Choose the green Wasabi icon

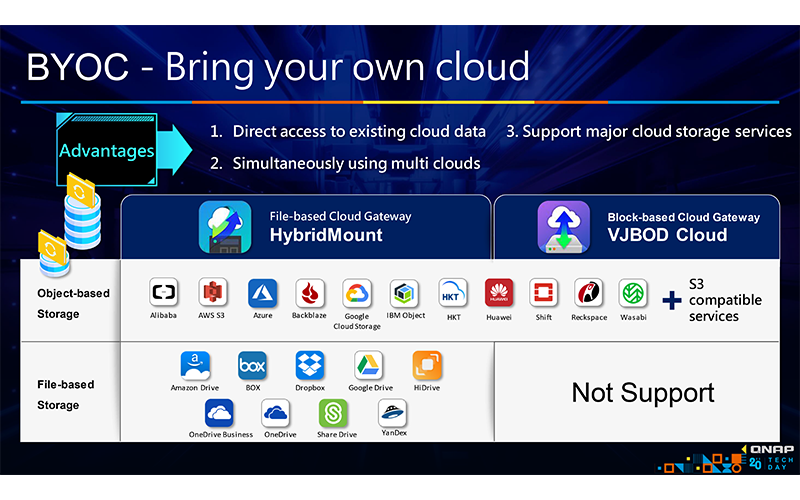click(633, 293)
